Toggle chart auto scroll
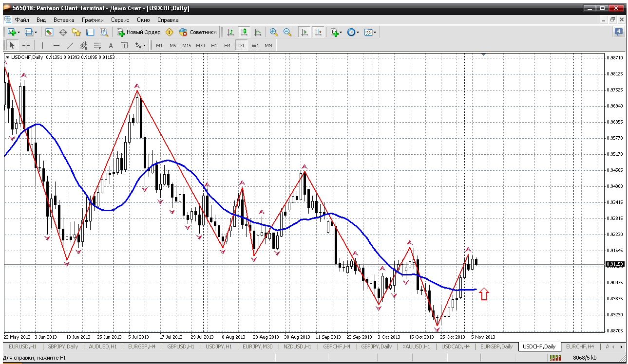628x364 pixels. pos(304,32)
